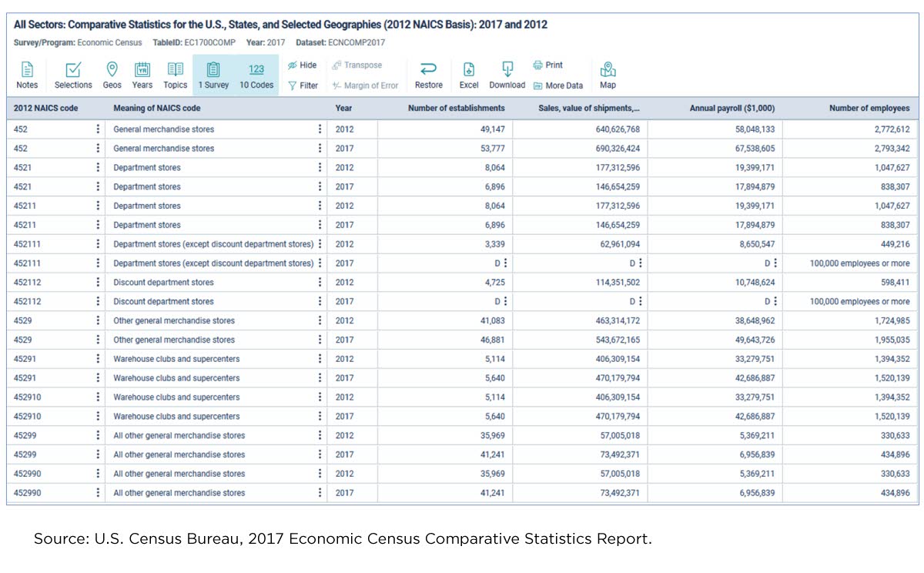Select the 2,772,612 employees cell
This screenshot has width=924, height=573.
[850, 129]
